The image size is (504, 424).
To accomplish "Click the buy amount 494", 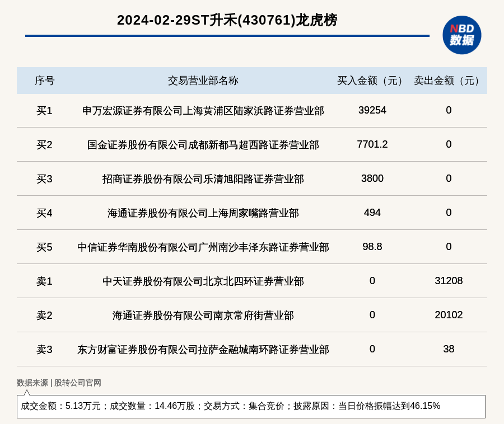I will 372,213.
